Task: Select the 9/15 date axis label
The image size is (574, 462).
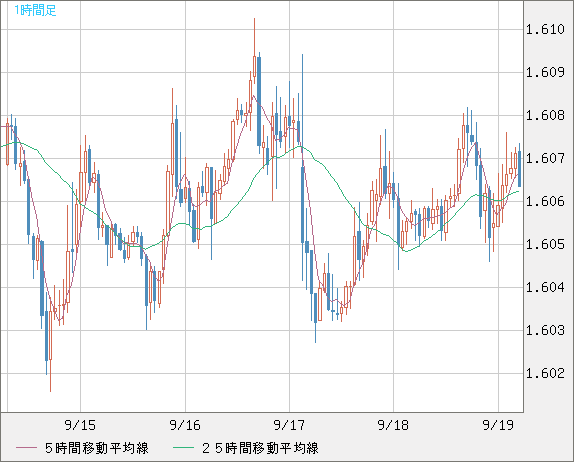Action: tap(80, 425)
